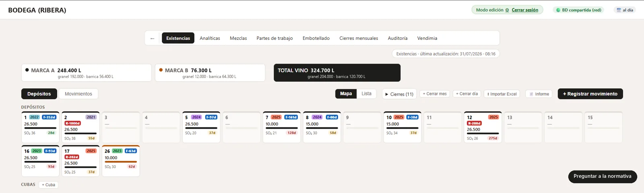
Task: Click the Importar Excel button
Action: [x=502, y=94]
